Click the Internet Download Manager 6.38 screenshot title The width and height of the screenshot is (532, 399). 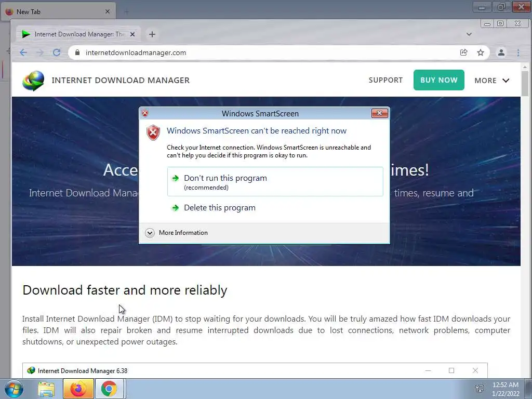click(x=83, y=371)
